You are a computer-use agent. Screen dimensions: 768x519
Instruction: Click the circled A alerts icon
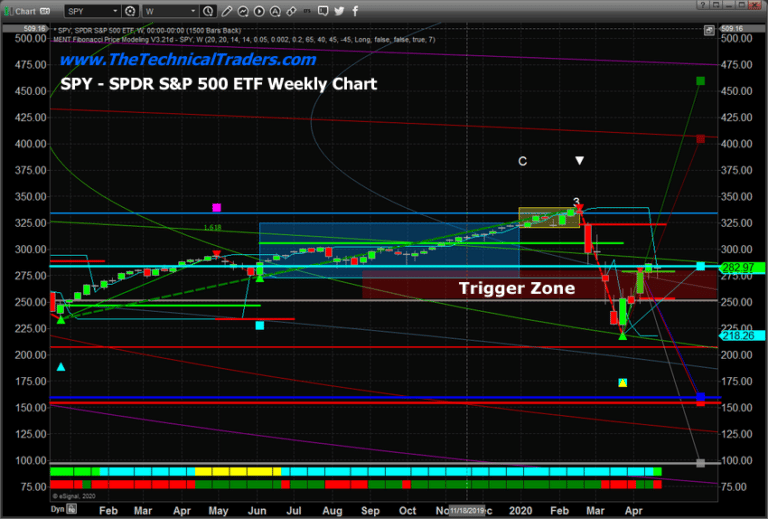(275, 11)
